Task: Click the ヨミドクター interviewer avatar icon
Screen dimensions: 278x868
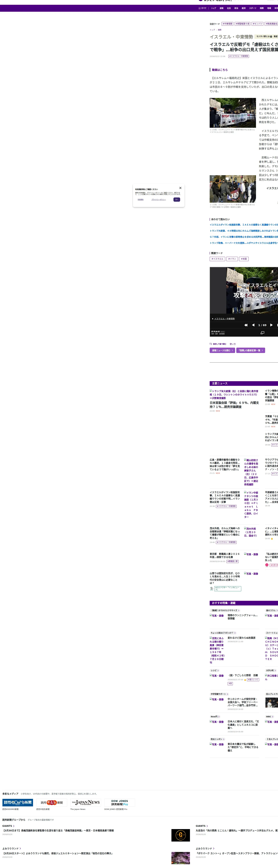Action: click(212, 589)
